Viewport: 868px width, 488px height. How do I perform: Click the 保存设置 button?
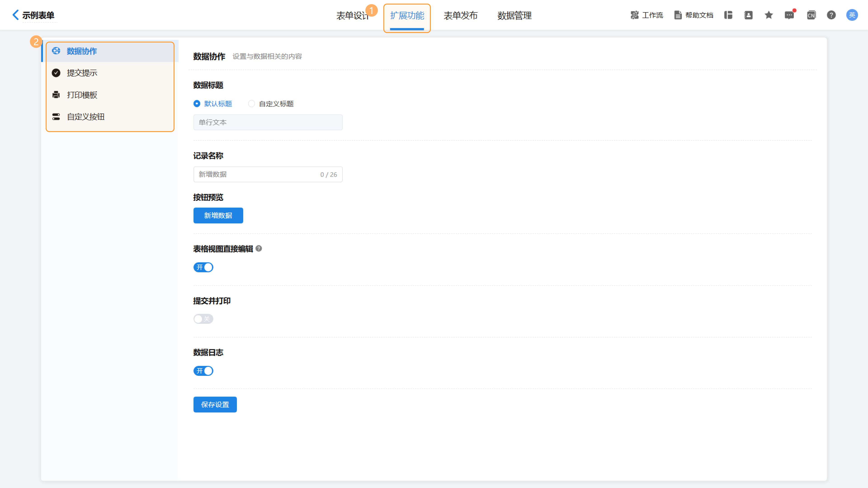(x=215, y=405)
